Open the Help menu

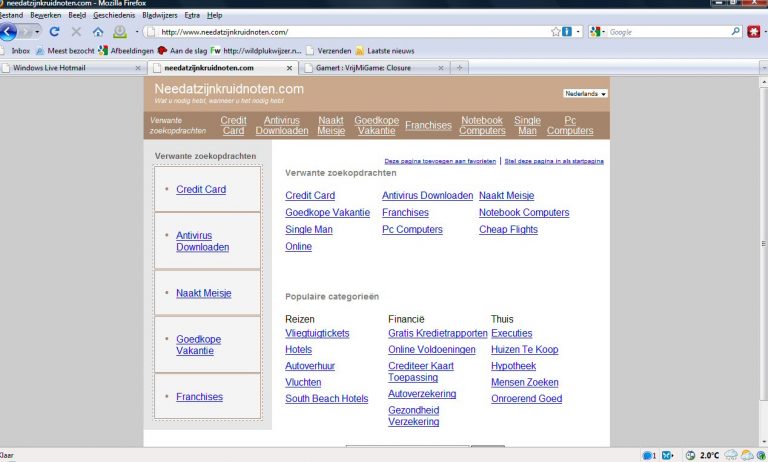pos(215,15)
